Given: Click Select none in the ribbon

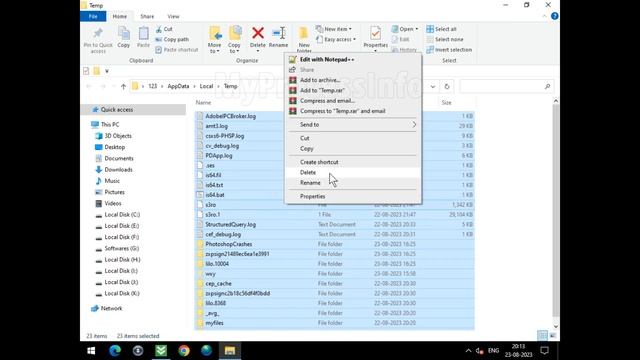Looking at the screenshot, I should [444, 40].
